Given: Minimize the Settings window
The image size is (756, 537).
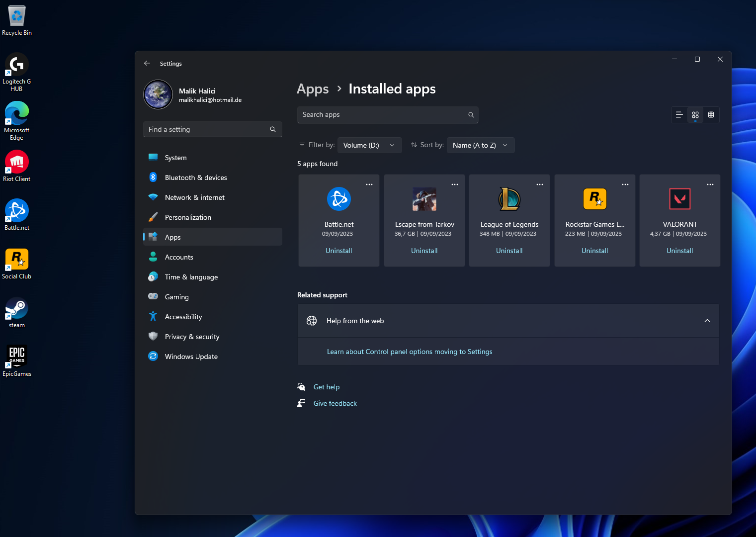Looking at the screenshot, I should (674, 59).
